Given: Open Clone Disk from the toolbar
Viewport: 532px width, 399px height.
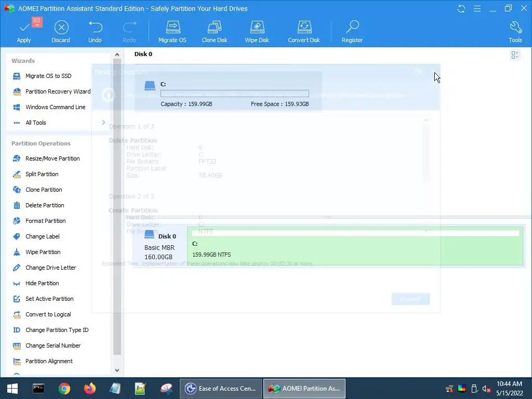Looking at the screenshot, I should coord(215,32).
